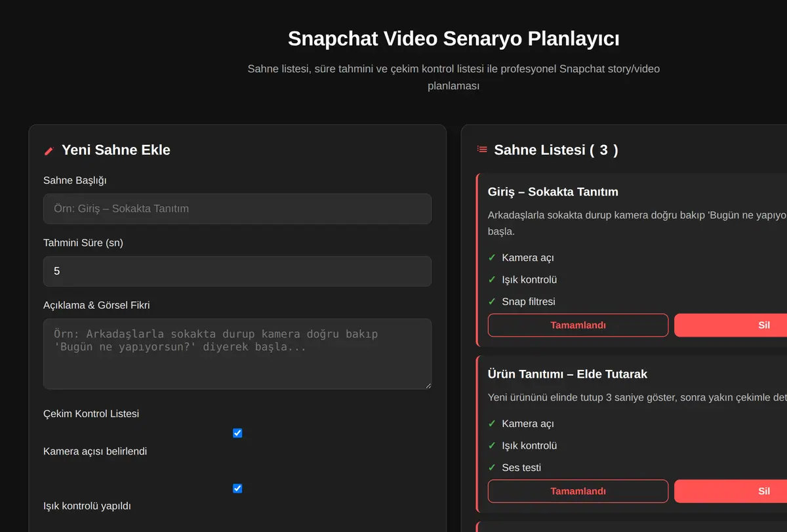Mark Ürün Tanıtımı – Elde Tutarak as Tamamlandı
The image size is (787, 532).
coord(578,491)
